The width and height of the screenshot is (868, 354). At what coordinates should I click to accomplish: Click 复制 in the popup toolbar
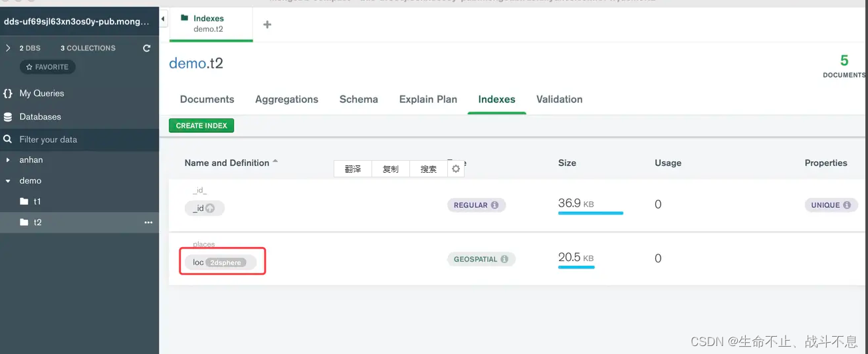coord(391,169)
